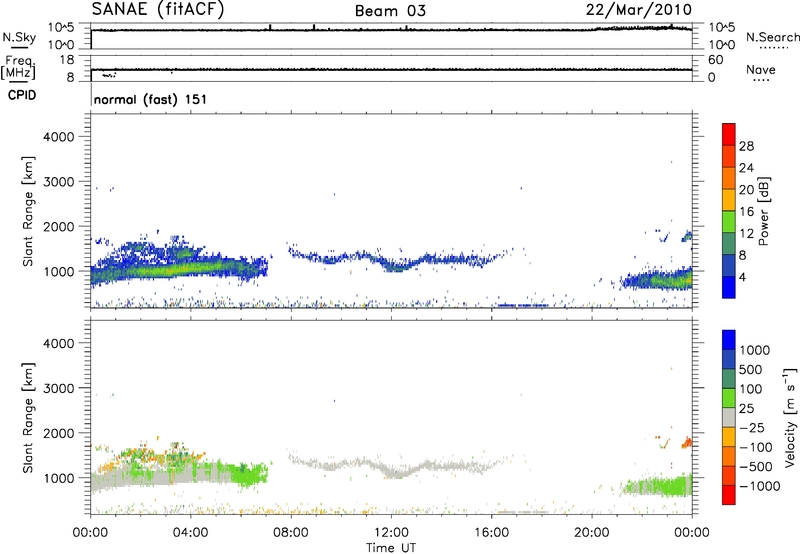Screen dimensions: 800x554
Task: Click the 16:00 time tick label
Action: [x=491, y=533]
